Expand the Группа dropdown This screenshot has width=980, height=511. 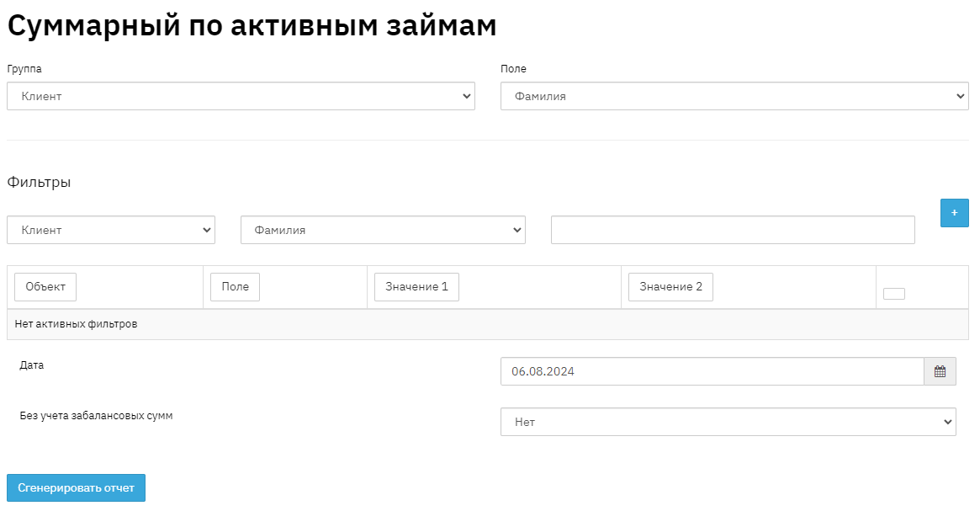(x=241, y=96)
